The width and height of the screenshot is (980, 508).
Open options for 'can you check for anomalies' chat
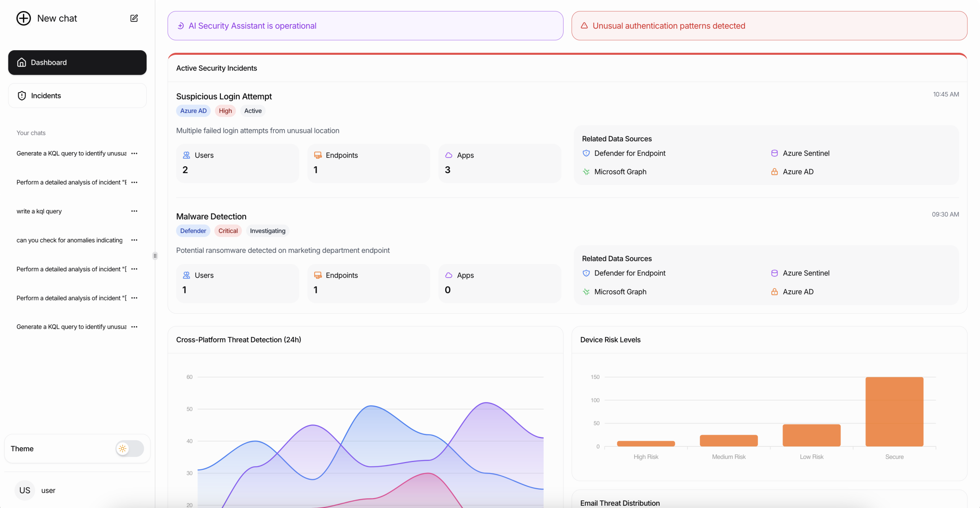[x=134, y=240]
